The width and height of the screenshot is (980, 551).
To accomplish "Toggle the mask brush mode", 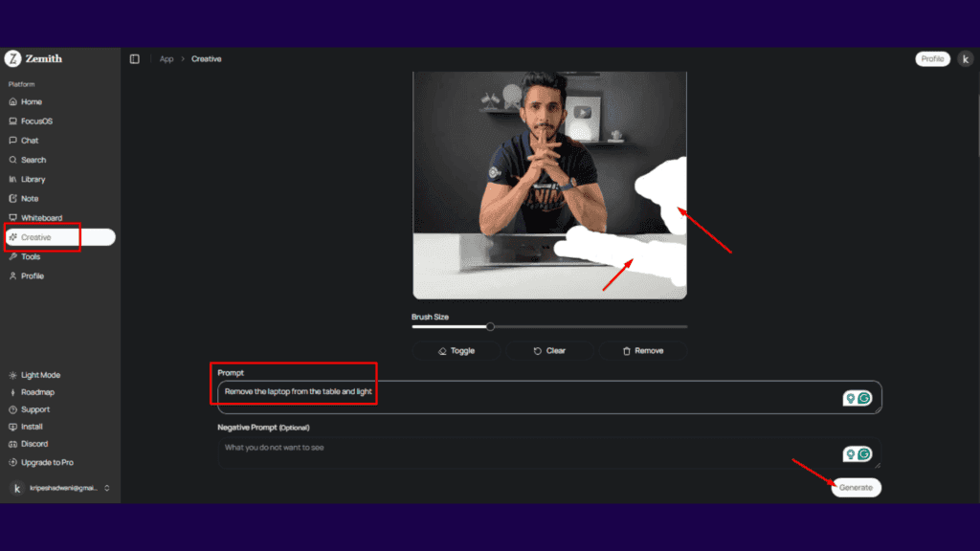I will 457,350.
